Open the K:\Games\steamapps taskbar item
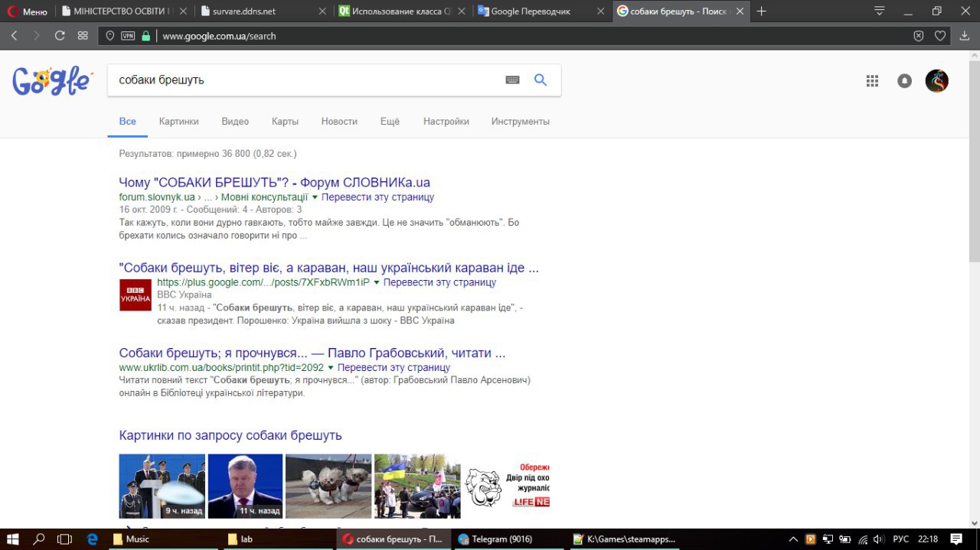 (623, 539)
